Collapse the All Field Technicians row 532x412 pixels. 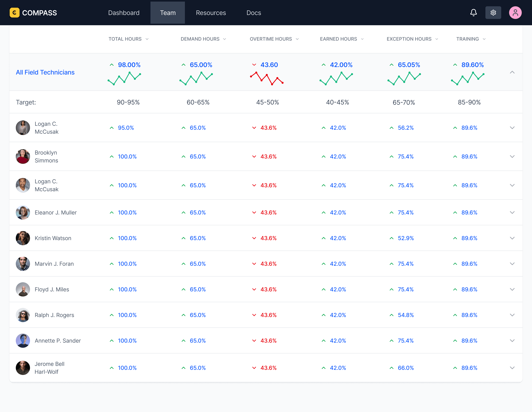(x=512, y=72)
